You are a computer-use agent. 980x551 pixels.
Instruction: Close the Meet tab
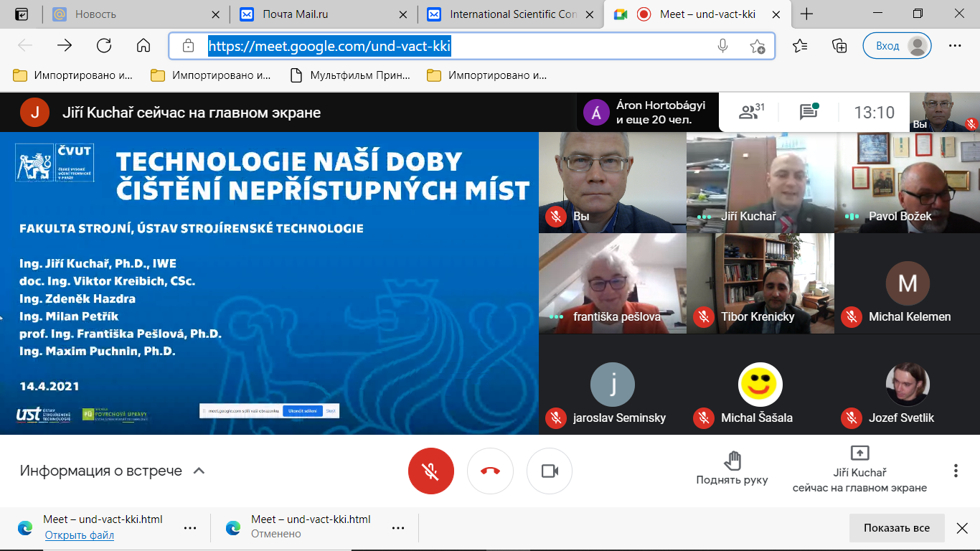[778, 14]
